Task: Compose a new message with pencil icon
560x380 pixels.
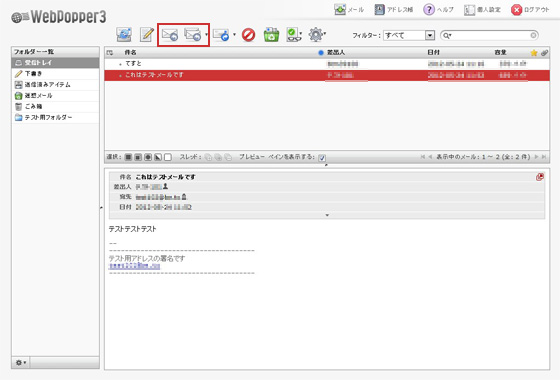Action: click(146, 35)
